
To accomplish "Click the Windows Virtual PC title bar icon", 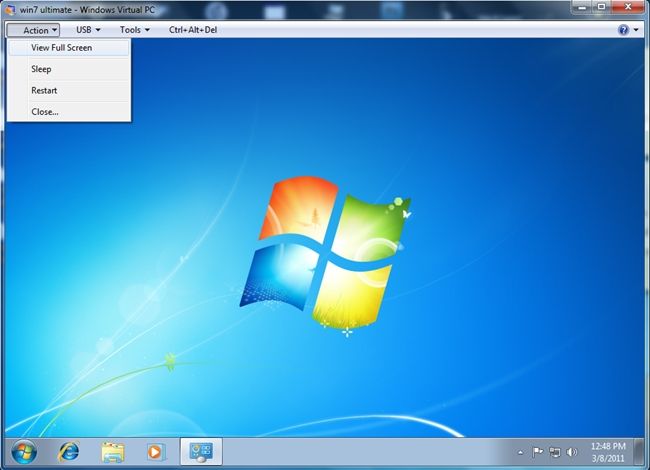I will click(9, 9).
